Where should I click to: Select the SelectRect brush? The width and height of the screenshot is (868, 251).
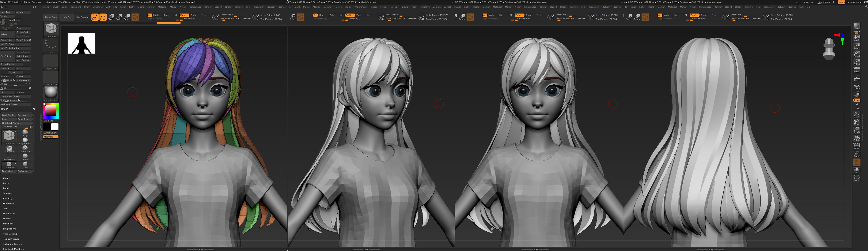(x=9, y=157)
